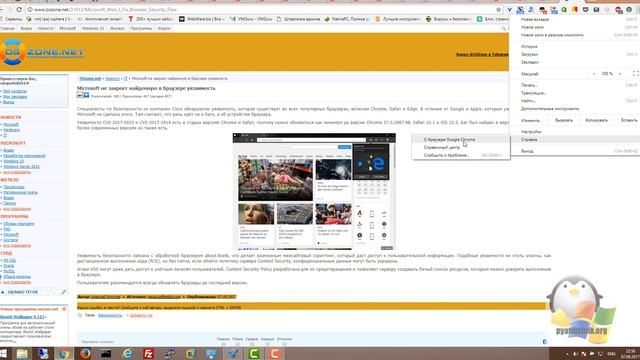Image resolution: width=640 pixels, height=360 pixels.
Task: Open the orange Camtasia recorder taskbar icon
Action: 275,353
